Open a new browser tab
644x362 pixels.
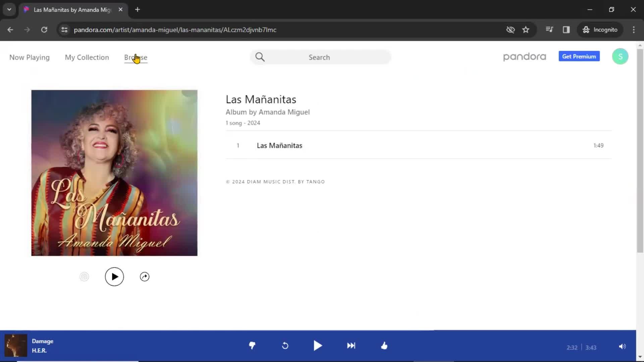click(x=138, y=9)
